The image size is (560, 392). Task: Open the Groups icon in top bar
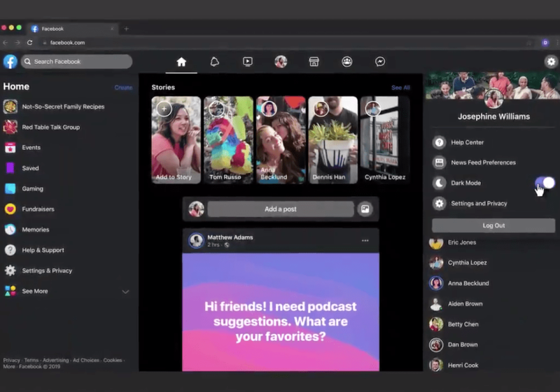coord(347,62)
